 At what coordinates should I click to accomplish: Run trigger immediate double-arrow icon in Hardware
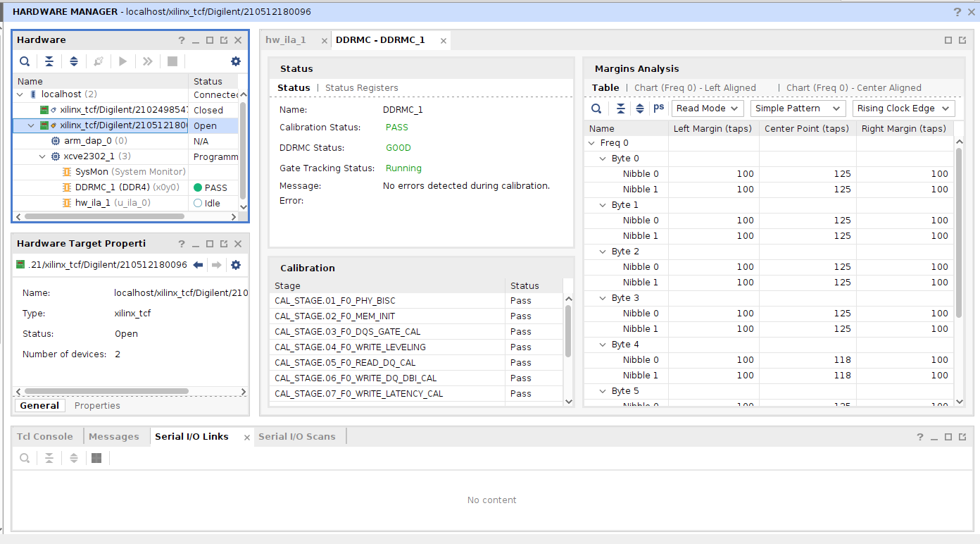point(148,61)
